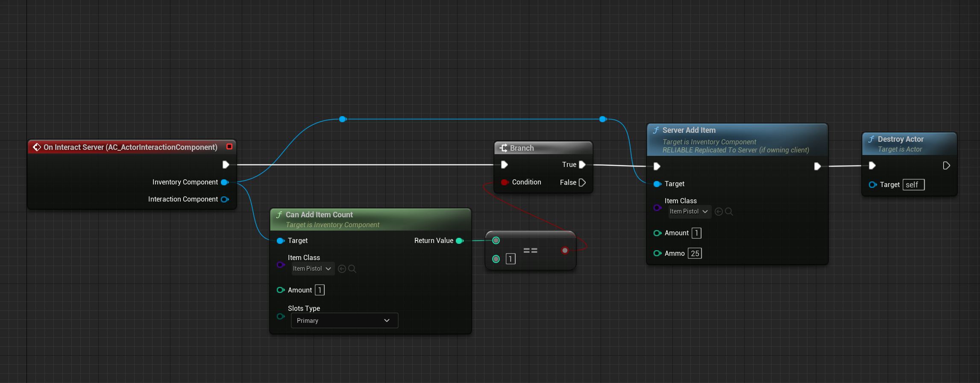The image size is (980, 383).
Task: Click the Ammo pin on Server Add Item
Action: tap(657, 253)
